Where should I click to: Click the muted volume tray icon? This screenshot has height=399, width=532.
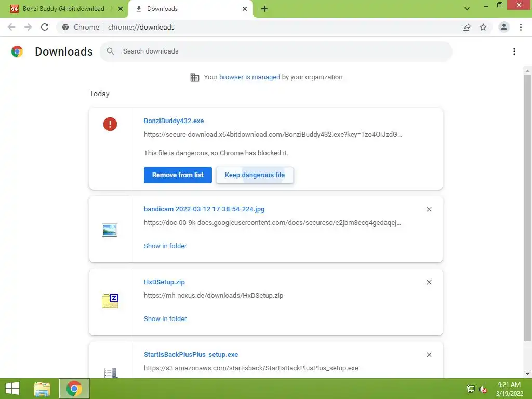pyautogui.click(x=483, y=390)
